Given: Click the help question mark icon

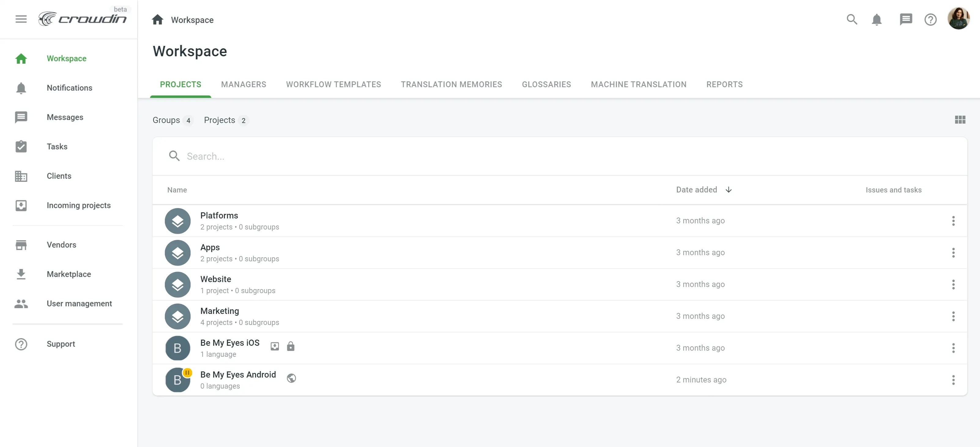Looking at the screenshot, I should [930, 19].
